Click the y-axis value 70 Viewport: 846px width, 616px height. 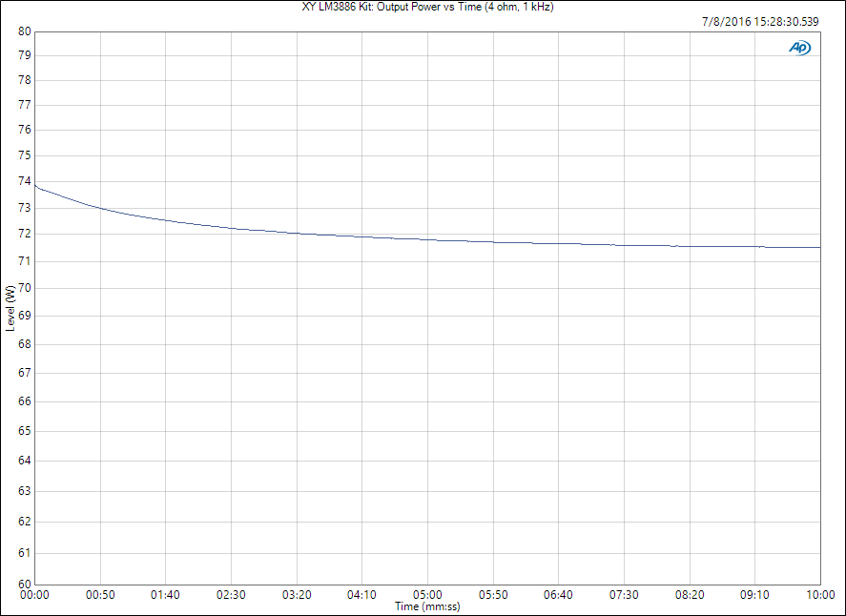pos(24,288)
